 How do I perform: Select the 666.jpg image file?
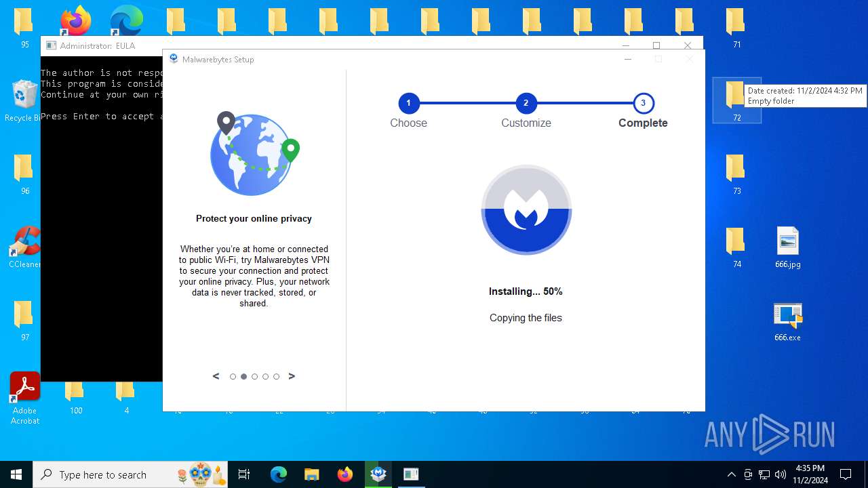click(787, 247)
